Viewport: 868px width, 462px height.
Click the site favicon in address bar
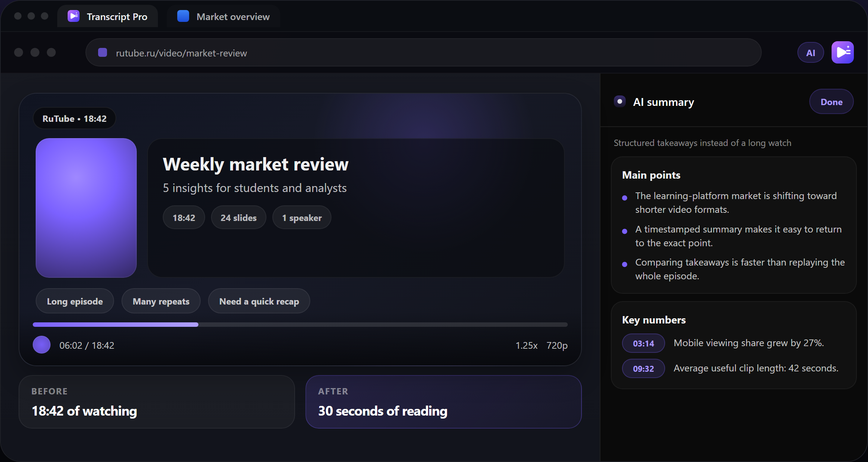coord(103,53)
